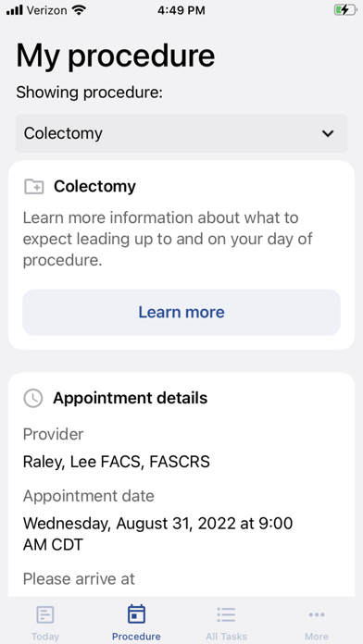Viewport: 363px width, 644px height.
Task: Tap the Colectomy folder icon
Action: (33, 187)
